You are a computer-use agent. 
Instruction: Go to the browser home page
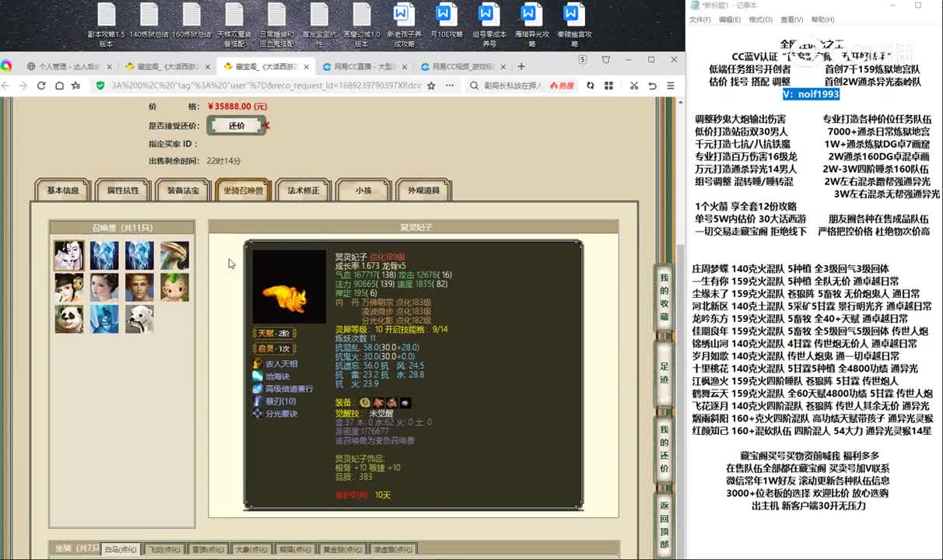59,86
